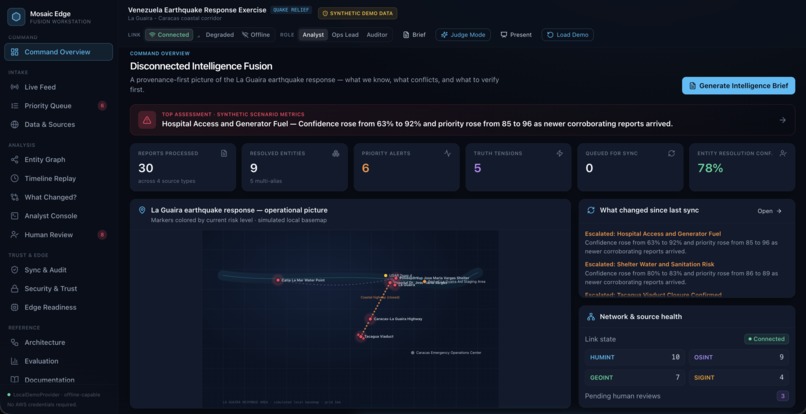Click the Mosaic Edge hexagon logo
This screenshot has width=806, height=414.
click(x=16, y=16)
